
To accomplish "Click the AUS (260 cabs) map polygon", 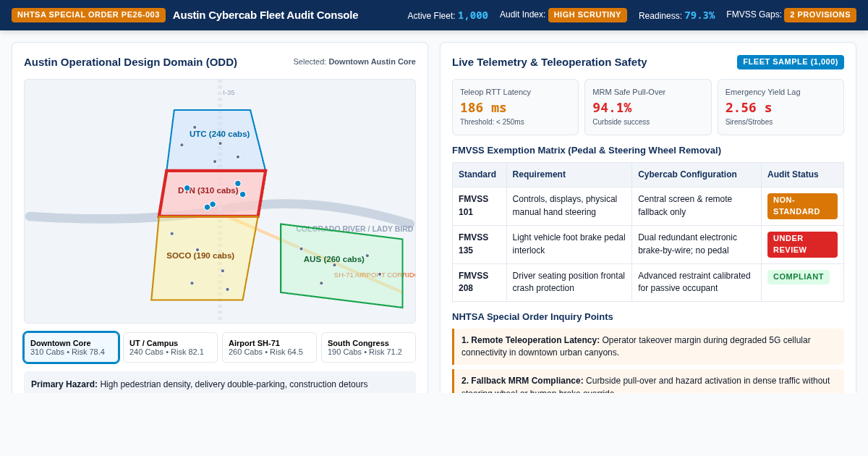I will point(340,266).
